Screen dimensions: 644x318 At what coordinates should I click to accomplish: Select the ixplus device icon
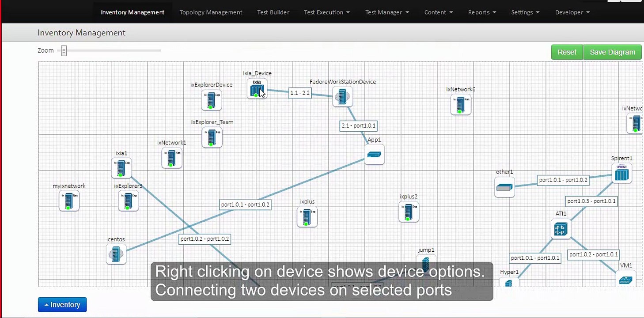[x=307, y=217]
